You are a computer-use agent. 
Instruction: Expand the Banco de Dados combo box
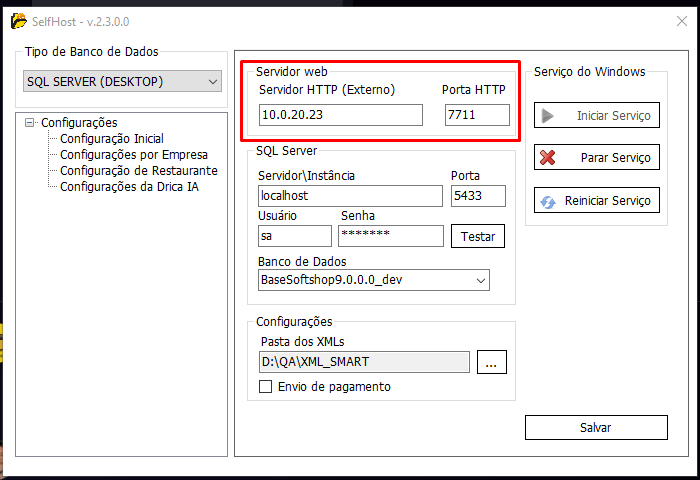[x=480, y=280]
